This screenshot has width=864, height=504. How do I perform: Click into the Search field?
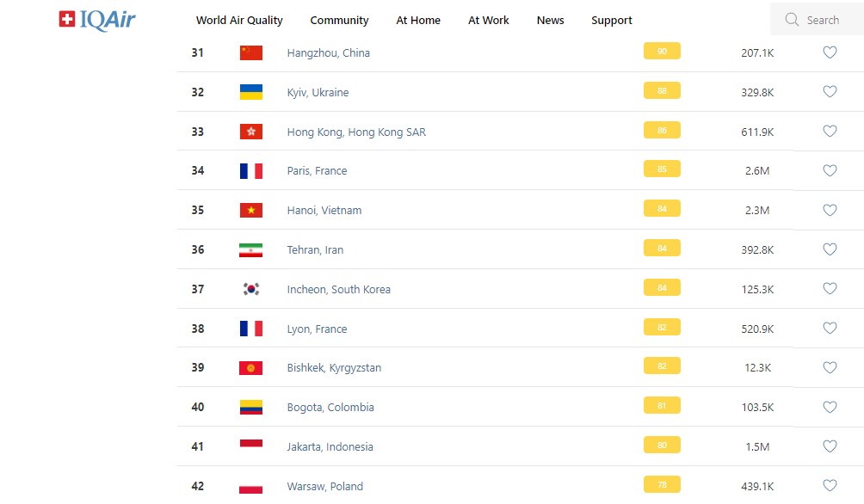[824, 20]
